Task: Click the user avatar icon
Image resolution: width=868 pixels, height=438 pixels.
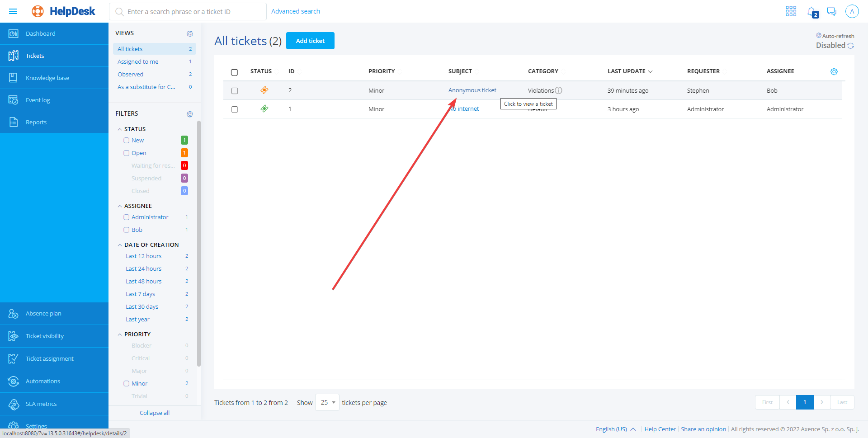Action: click(852, 11)
